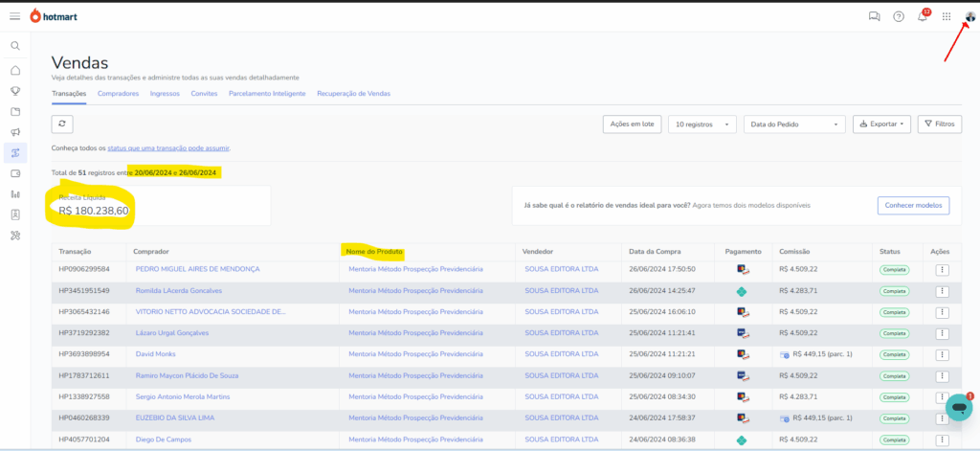Open actions menu for transaction HP3693898954
980x451 pixels.
coord(943,354)
